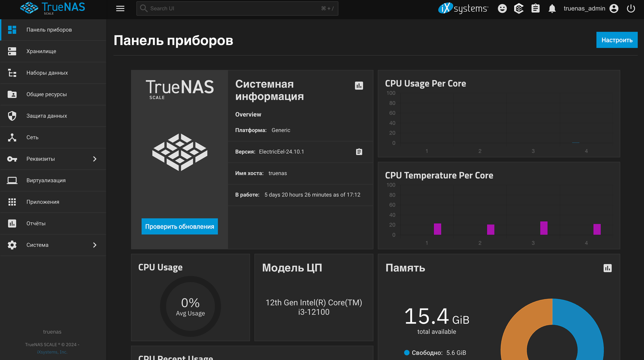
Task: Click the 12th Gen Intel i3-12100 text
Action: pos(314,307)
